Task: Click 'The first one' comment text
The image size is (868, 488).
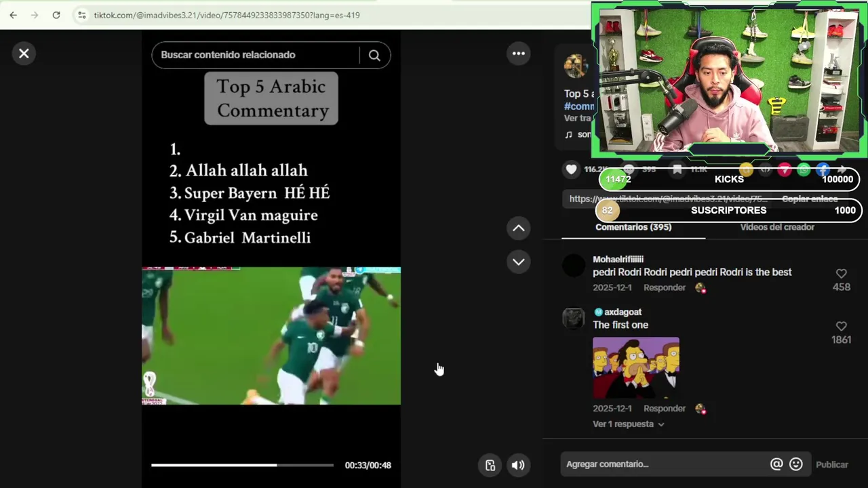Action: (620, 325)
